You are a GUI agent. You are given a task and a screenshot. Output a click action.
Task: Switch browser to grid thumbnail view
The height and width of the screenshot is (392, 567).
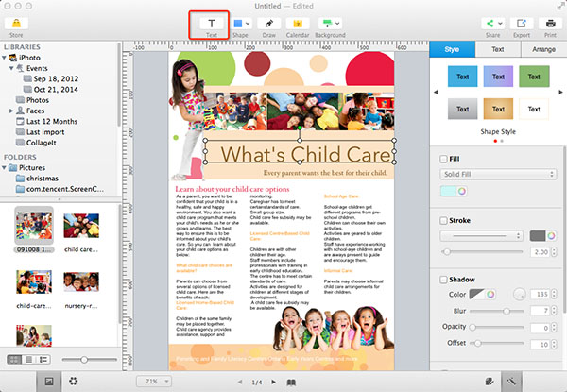(14, 359)
